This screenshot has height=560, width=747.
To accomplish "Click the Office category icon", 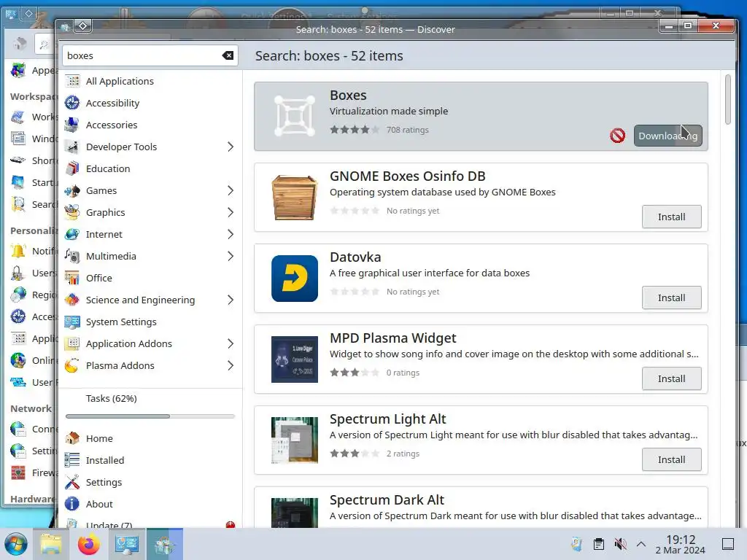I will tap(72, 278).
